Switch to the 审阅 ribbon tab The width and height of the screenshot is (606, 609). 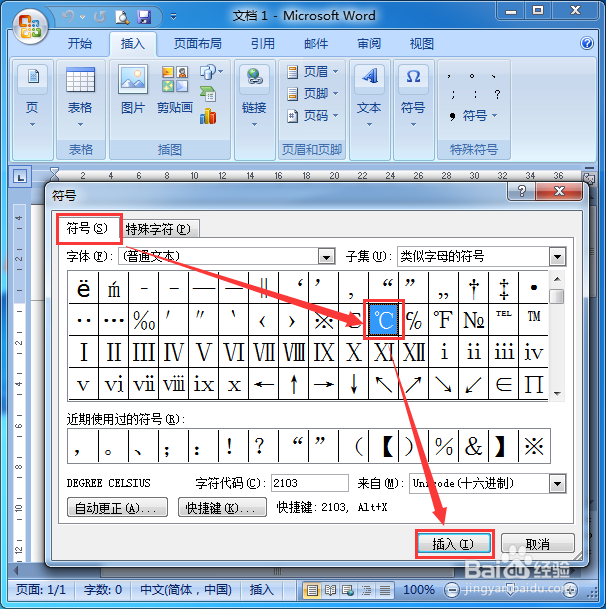click(369, 44)
